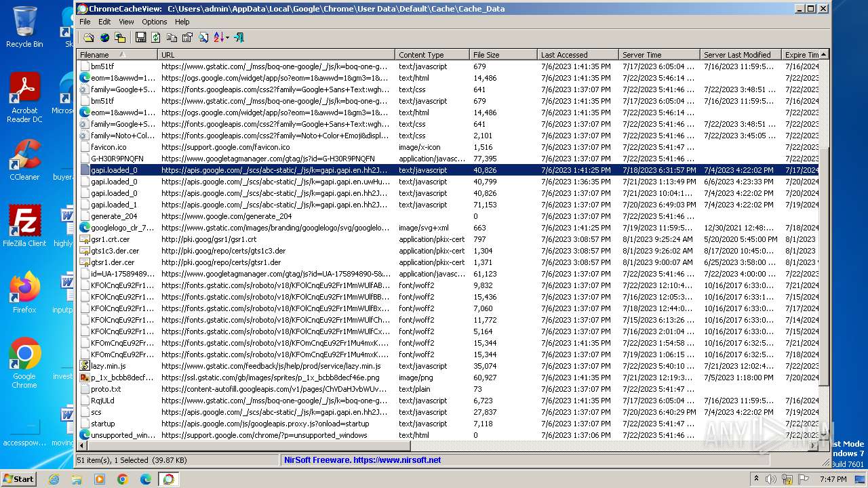Copy selected cache files to folder icon
Image resolution: width=868 pixels, height=488 pixels.
pyautogui.click(x=120, y=37)
